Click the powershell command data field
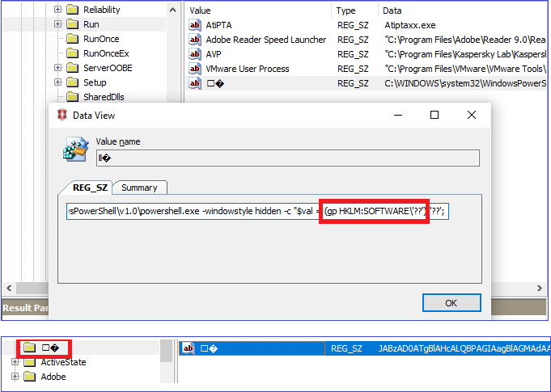The height and width of the screenshot is (392, 551). click(257, 211)
